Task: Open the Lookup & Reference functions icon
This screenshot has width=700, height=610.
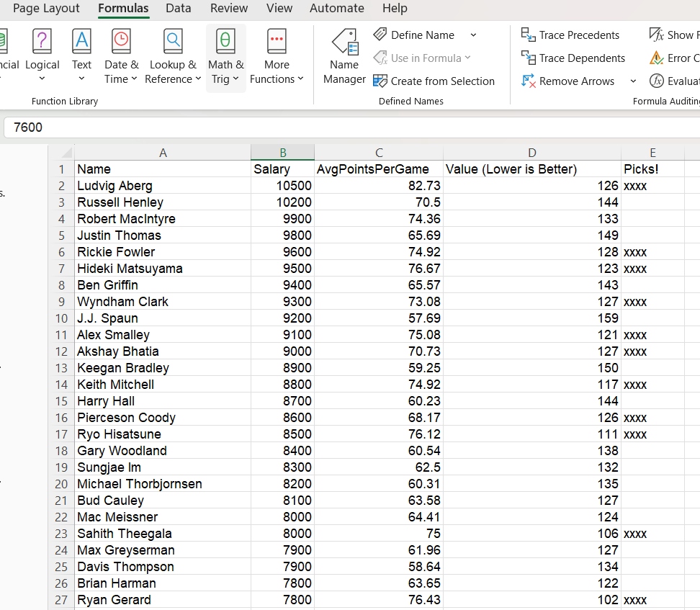Action: pos(174,41)
